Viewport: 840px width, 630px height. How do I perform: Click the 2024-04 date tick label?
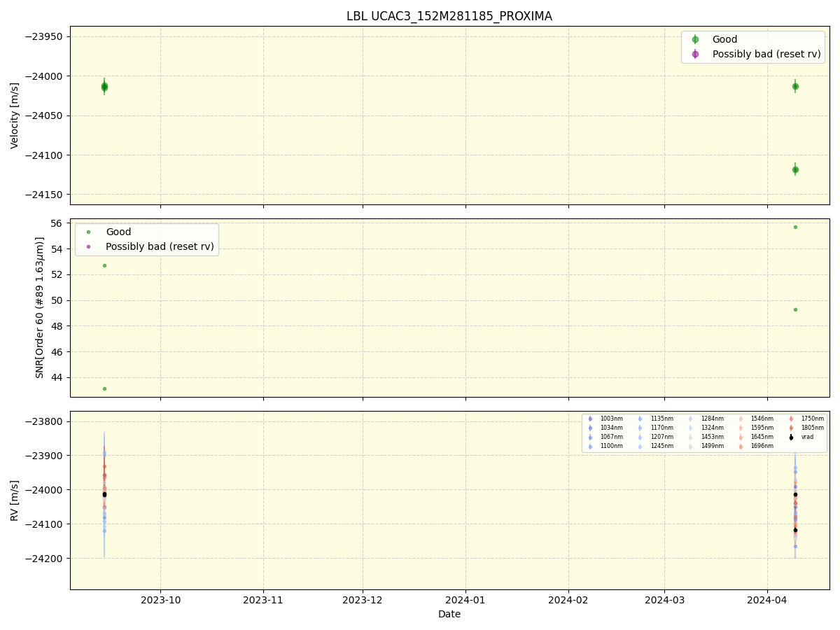pyautogui.click(x=767, y=600)
